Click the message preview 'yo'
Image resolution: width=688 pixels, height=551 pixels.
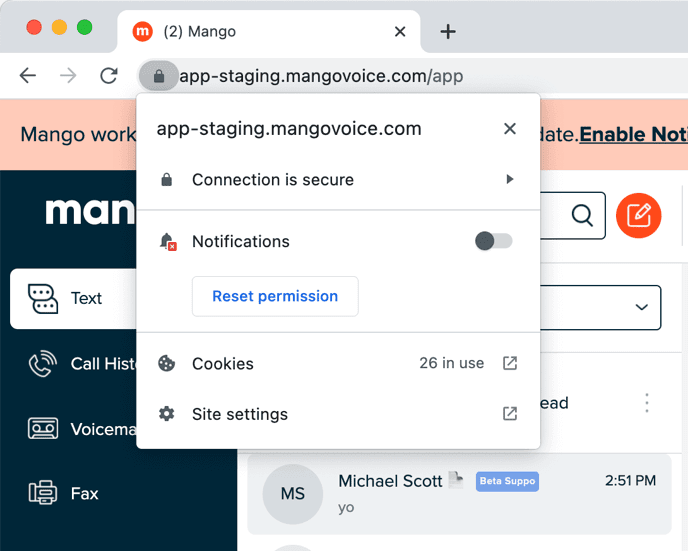click(346, 508)
